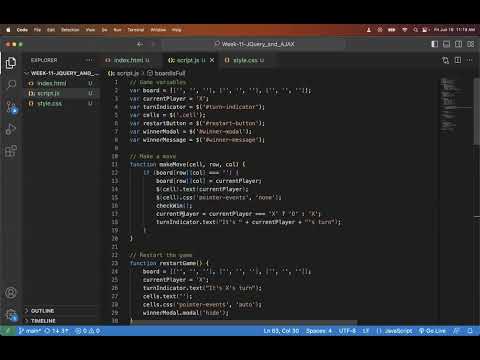Open the Code menu in menu bar

coord(22,30)
